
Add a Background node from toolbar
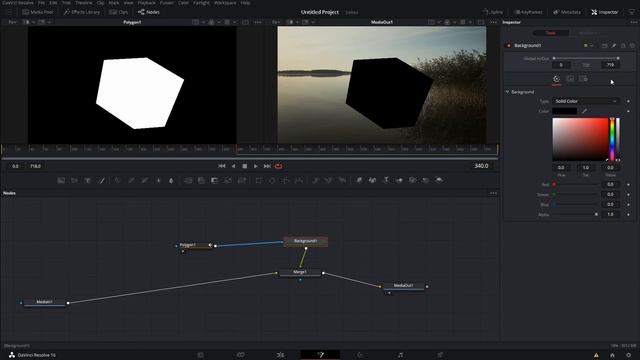[x=61, y=180]
